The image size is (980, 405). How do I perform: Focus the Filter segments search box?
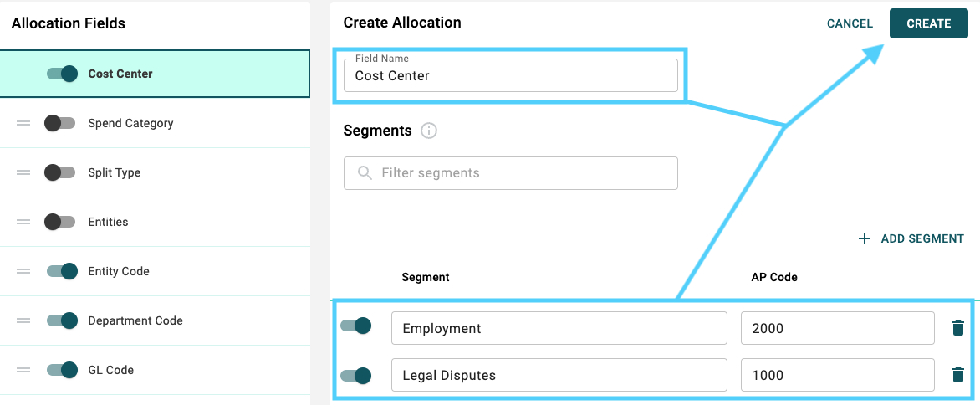click(511, 173)
